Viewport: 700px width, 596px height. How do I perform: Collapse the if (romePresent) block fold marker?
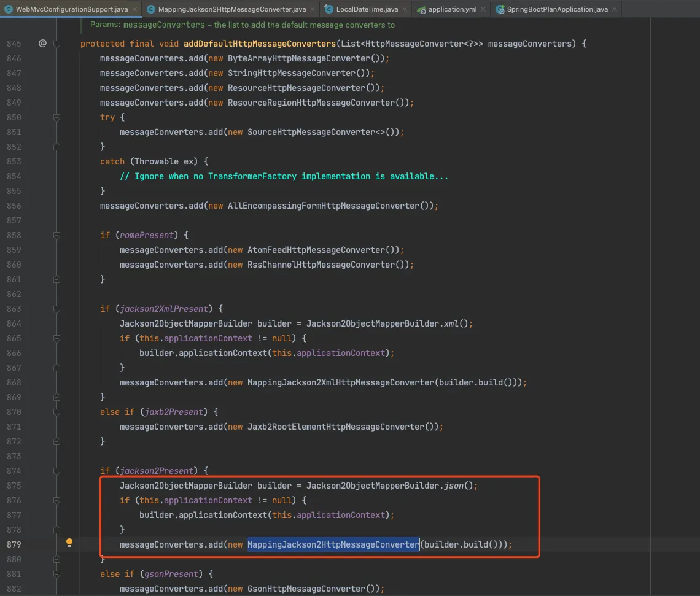coord(57,235)
